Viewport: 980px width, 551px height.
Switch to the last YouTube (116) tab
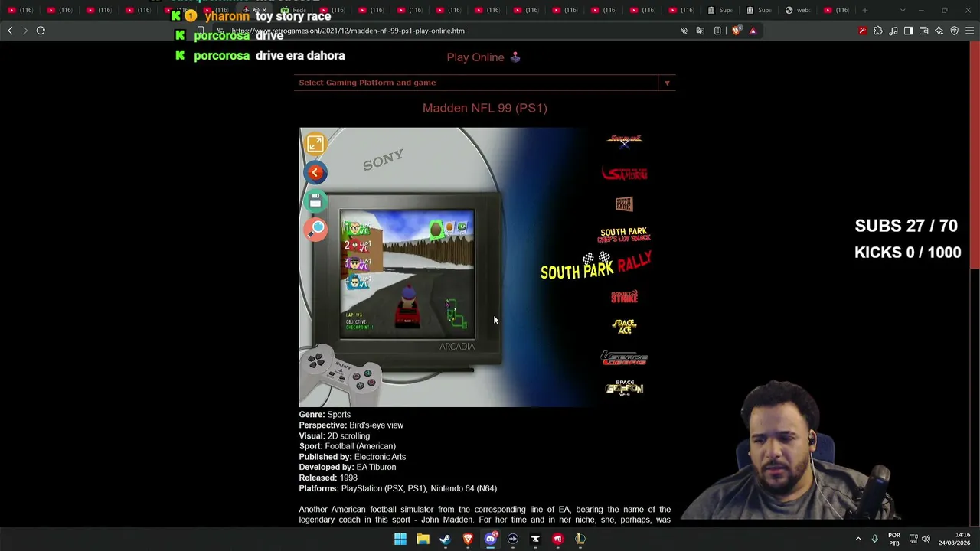[x=837, y=10]
